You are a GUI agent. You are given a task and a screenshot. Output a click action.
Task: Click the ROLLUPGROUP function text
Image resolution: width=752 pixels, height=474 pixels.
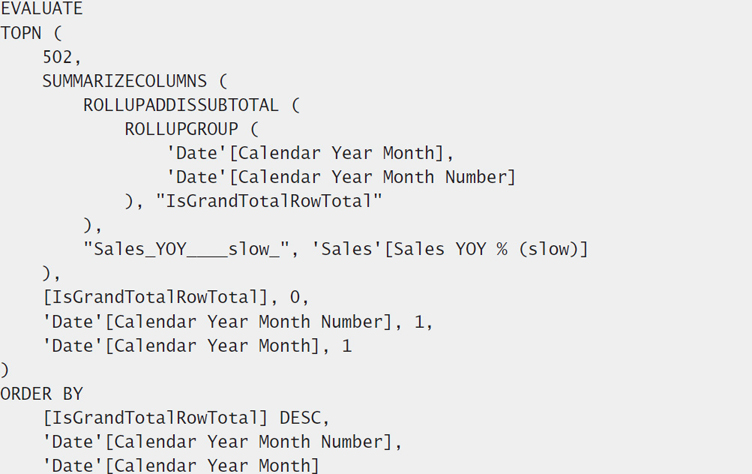pyautogui.click(x=181, y=129)
